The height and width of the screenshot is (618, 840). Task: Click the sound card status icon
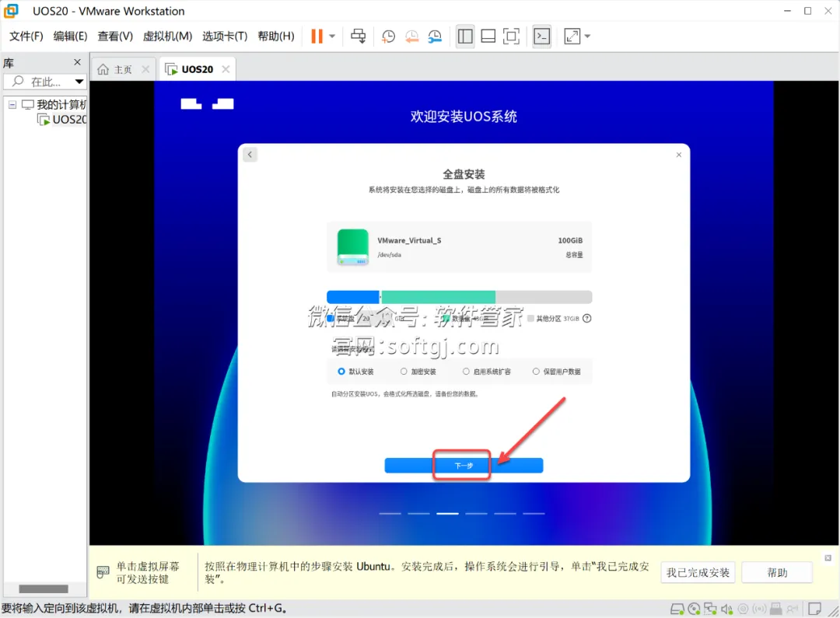726,609
